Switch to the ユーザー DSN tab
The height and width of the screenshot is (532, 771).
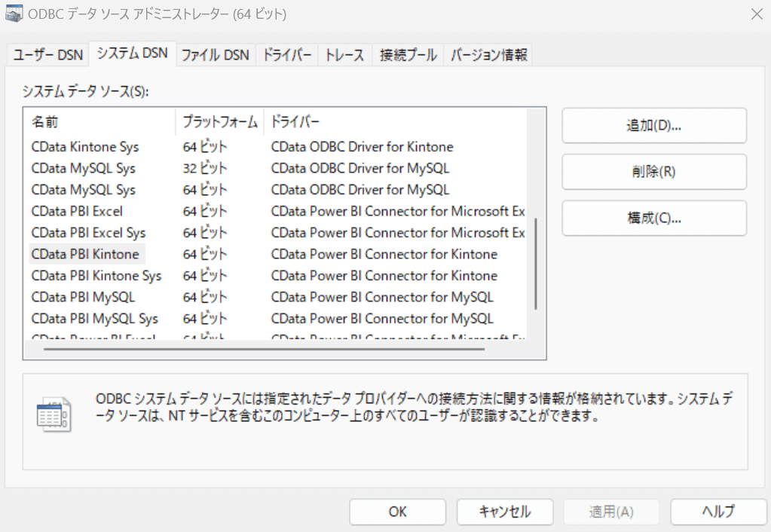click(x=47, y=54)
